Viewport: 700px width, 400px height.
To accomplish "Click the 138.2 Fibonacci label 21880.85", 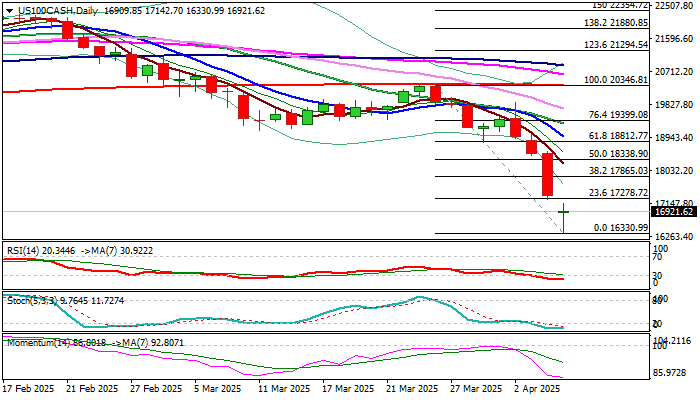I will click(615, 22).
